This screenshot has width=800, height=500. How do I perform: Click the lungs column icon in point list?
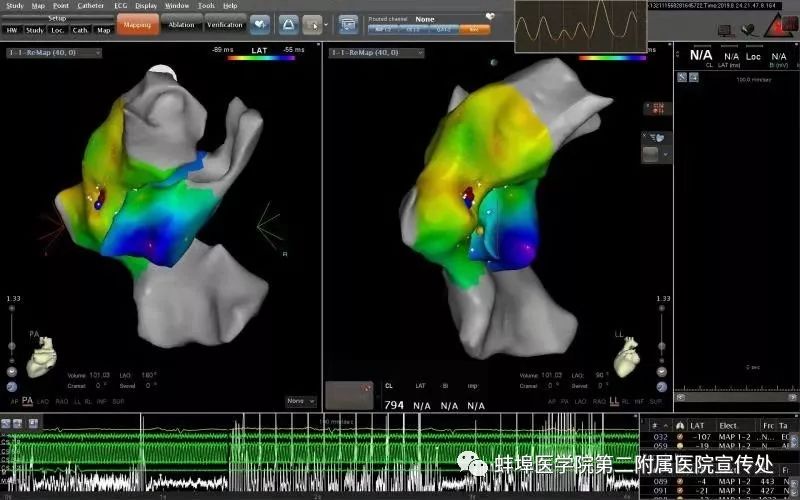[x=680, y=426]
